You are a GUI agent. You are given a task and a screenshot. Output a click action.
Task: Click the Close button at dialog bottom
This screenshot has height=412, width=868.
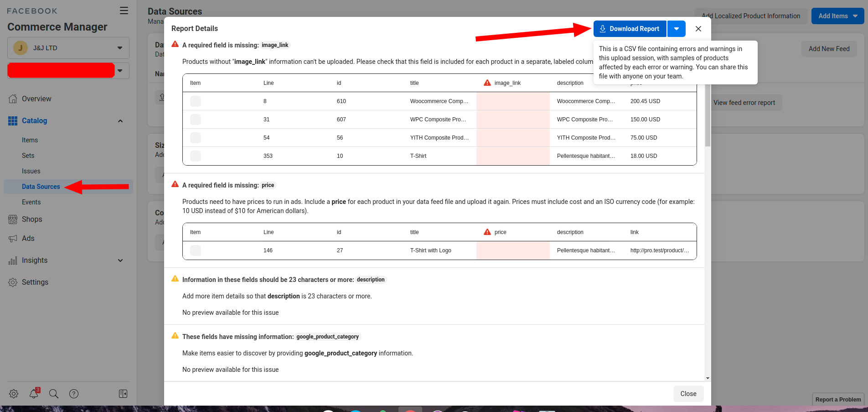click(x=688, y=394)
